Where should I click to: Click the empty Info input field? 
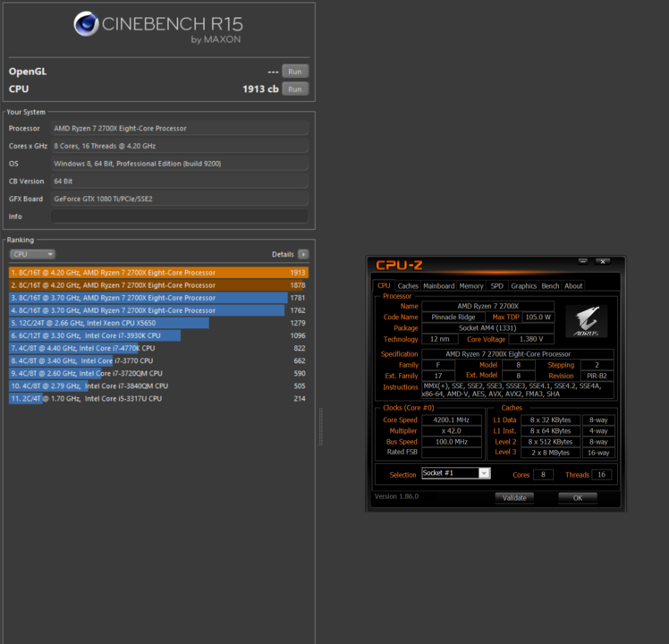180,216
